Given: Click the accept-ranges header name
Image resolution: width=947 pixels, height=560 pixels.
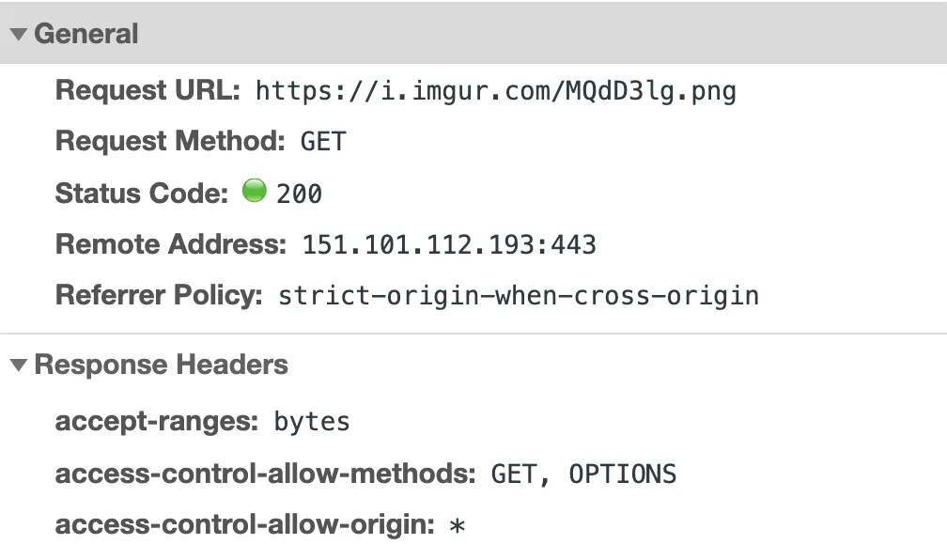Looking at the screenshot, I should (156, 422).
